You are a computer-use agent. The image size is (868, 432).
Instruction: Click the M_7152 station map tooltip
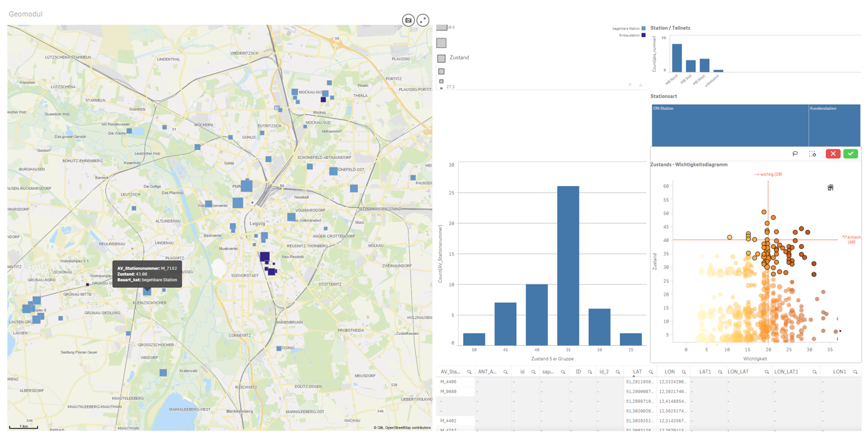[x=148, y=274]
